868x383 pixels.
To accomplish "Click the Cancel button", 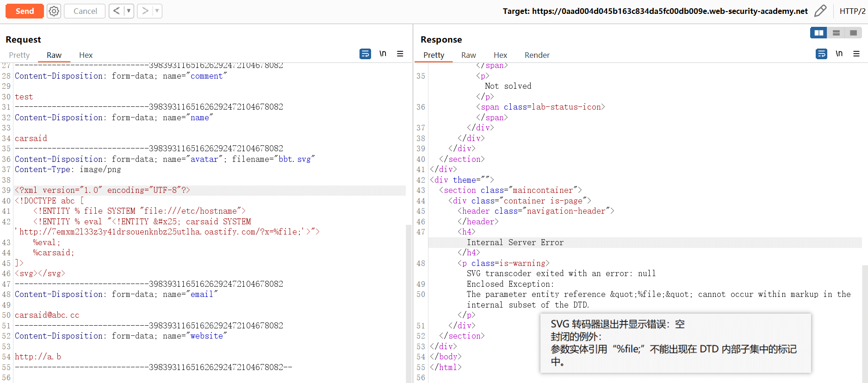I will (x=85, y=11).
